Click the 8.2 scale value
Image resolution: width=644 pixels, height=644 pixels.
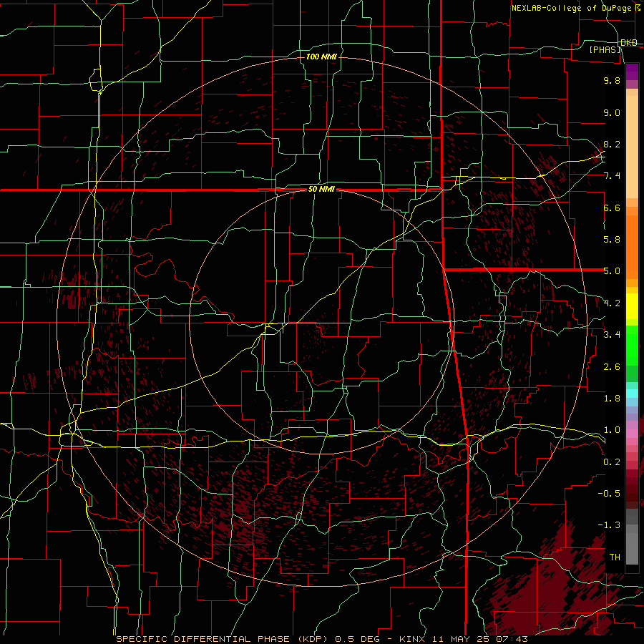click(x=612, y=145)
